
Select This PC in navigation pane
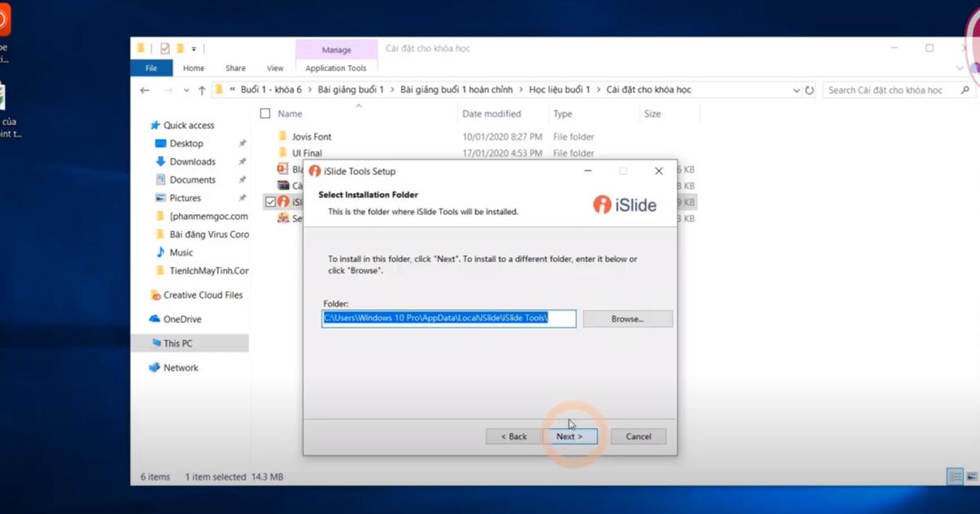point(178,343)
